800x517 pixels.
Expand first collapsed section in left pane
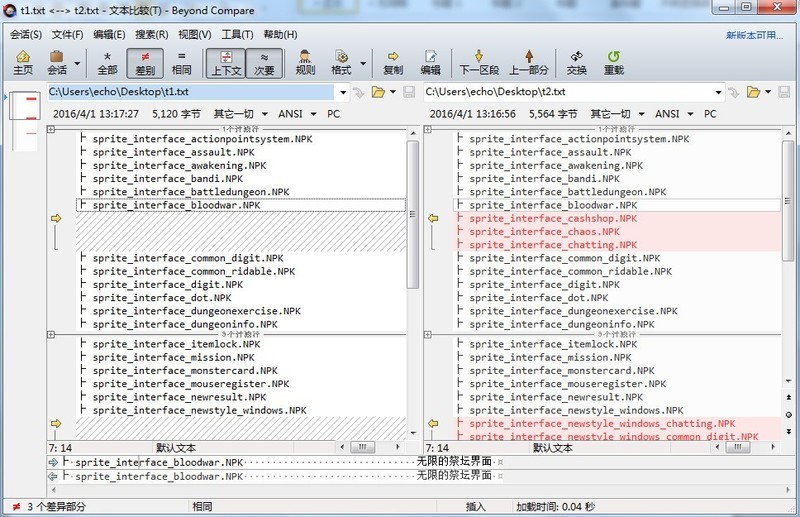pyautogui.click(x=51, y=130)
